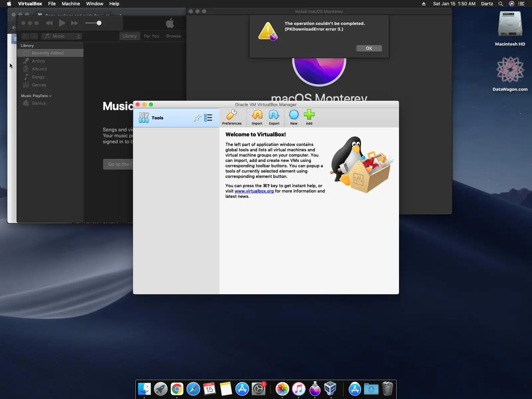Open Calendar from the Dock

(209, 389)
